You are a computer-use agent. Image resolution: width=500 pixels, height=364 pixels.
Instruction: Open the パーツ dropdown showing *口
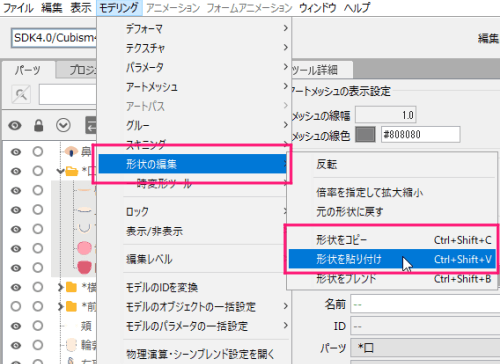pos(425,348)
